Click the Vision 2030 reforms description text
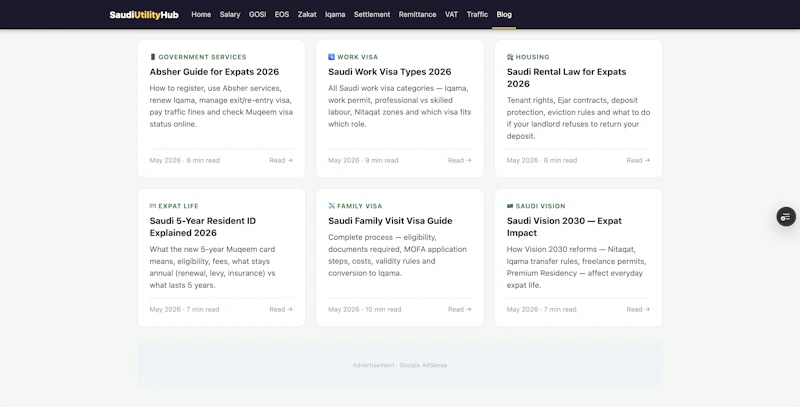 (577, 267)
